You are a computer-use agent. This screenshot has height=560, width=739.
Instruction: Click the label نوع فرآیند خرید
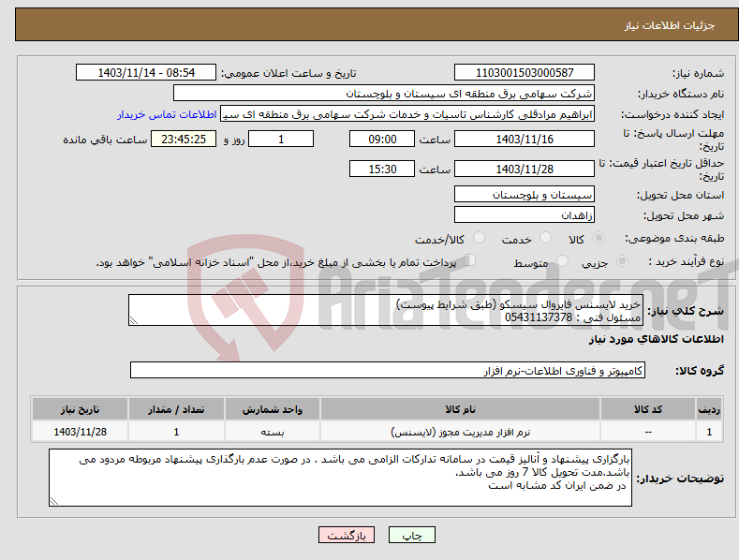687,261
